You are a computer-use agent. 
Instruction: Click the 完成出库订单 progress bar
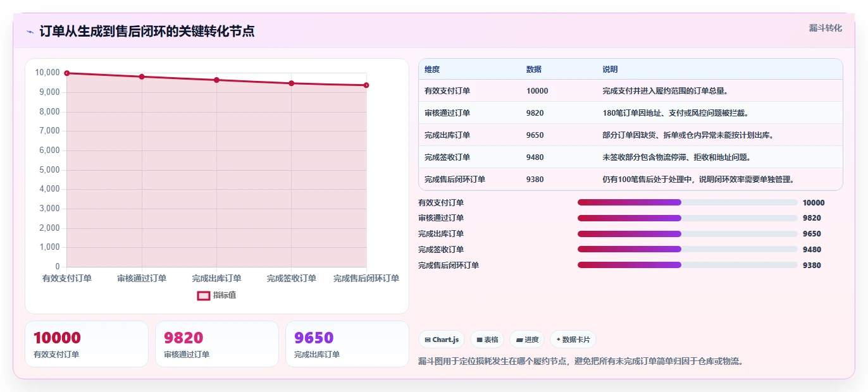[x=687, y=234]
